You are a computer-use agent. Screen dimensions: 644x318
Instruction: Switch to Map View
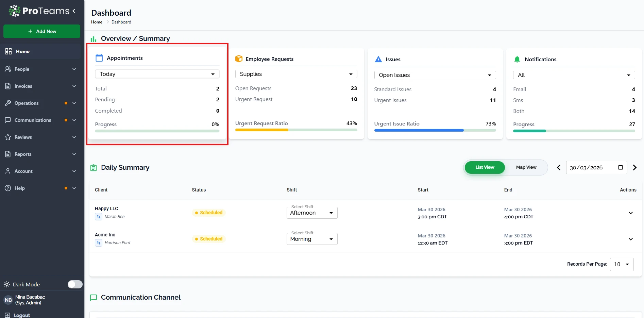(x=526, y=167)
